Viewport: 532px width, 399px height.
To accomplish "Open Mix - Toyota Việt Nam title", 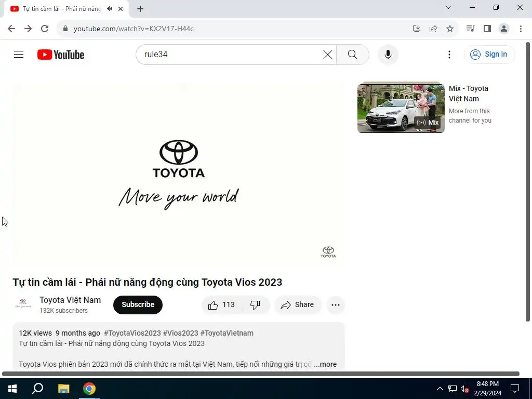I will pos(469,94).
